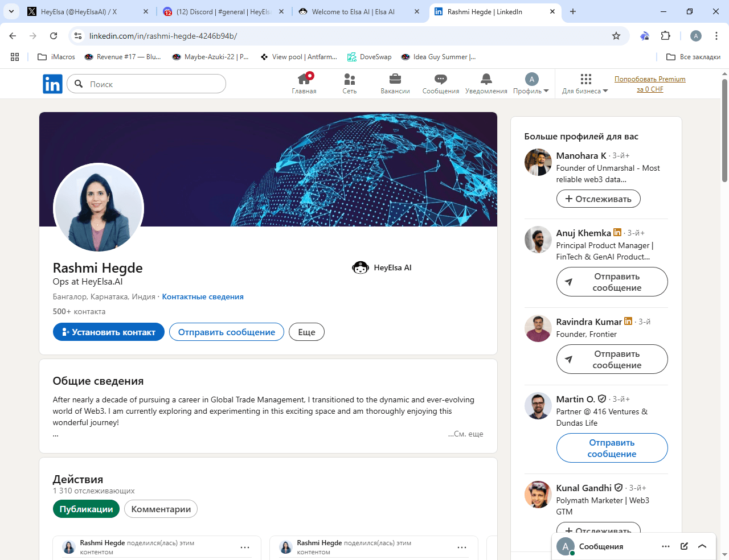Expand the Сообщения panel chevron
The height and width of the screenshot is (560, 729).
tap(702, 546)
